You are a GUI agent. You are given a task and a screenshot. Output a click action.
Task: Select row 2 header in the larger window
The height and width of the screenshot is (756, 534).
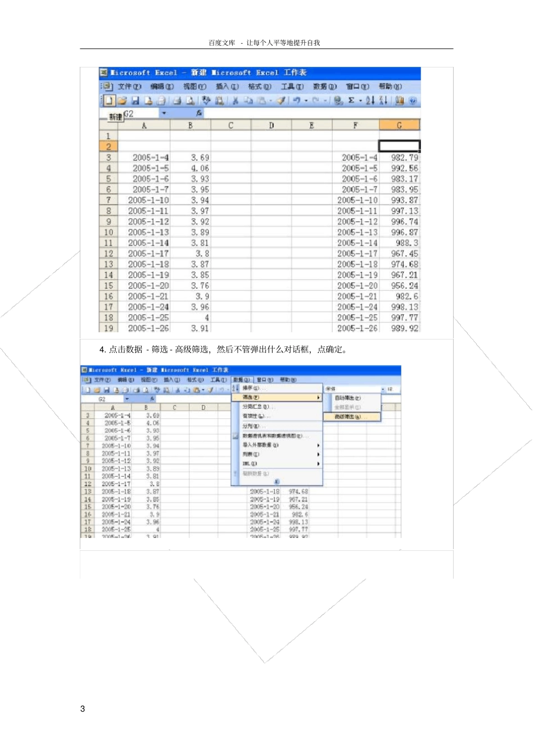(108, 146)
